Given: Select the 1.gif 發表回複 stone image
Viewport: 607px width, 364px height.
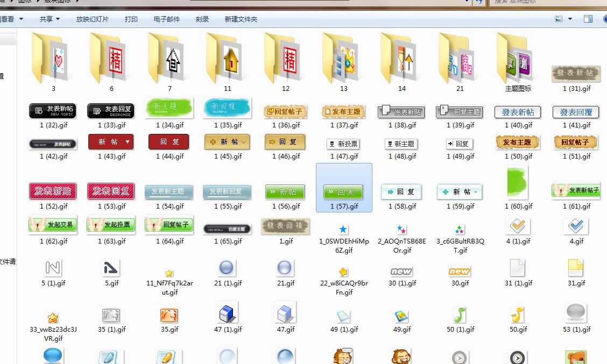Looking at the screenshot, I should [x=286, y=226].
